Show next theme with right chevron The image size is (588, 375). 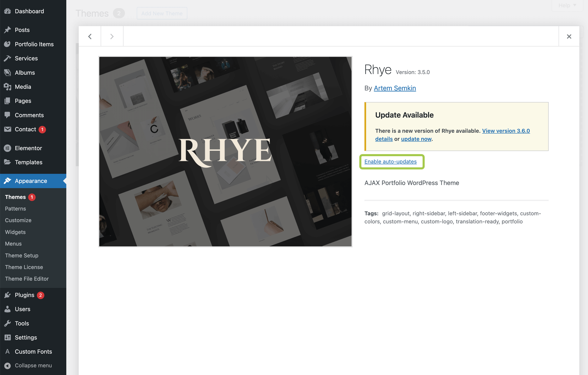click(112, 37)
